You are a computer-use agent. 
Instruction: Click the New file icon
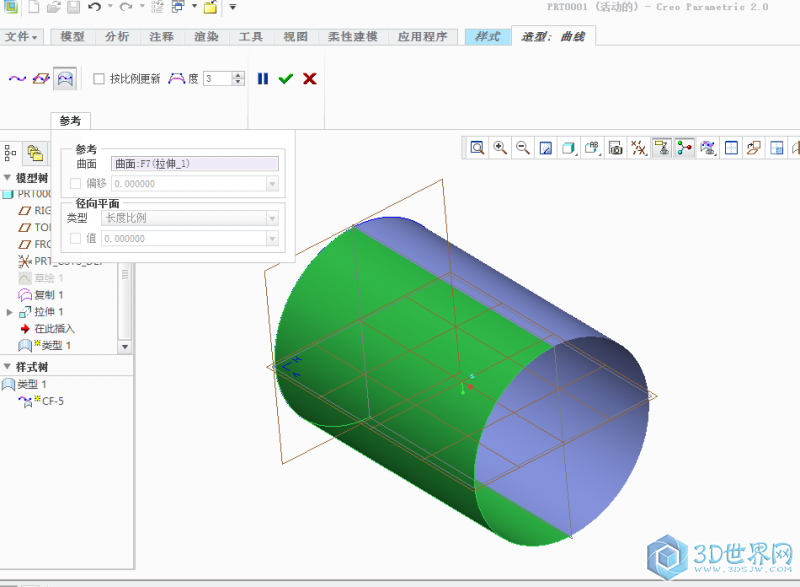tap(34, 7)
